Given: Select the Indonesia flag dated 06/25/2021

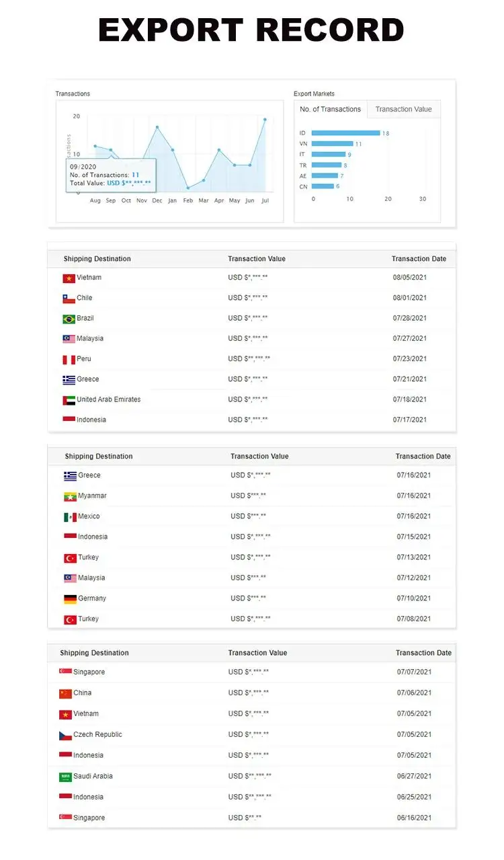Looking at the screenshot, I should 65,797.
